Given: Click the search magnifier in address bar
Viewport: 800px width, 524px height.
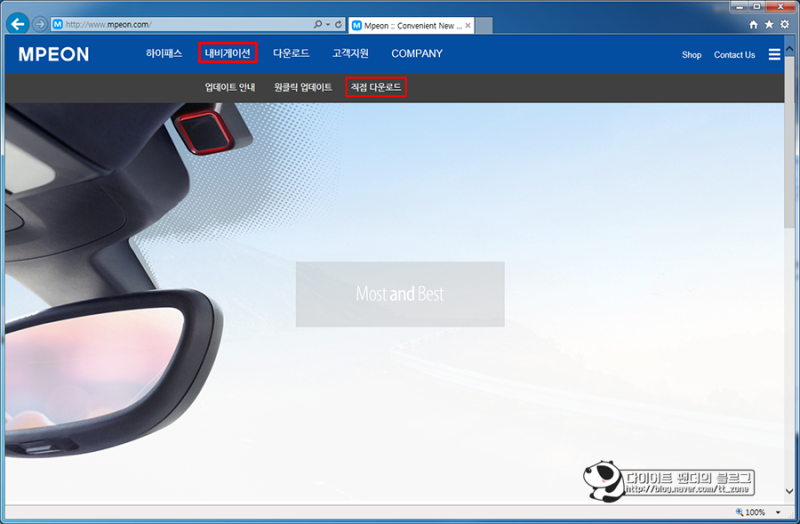Looking at the screenshot, I should click(x=317, y=24).
